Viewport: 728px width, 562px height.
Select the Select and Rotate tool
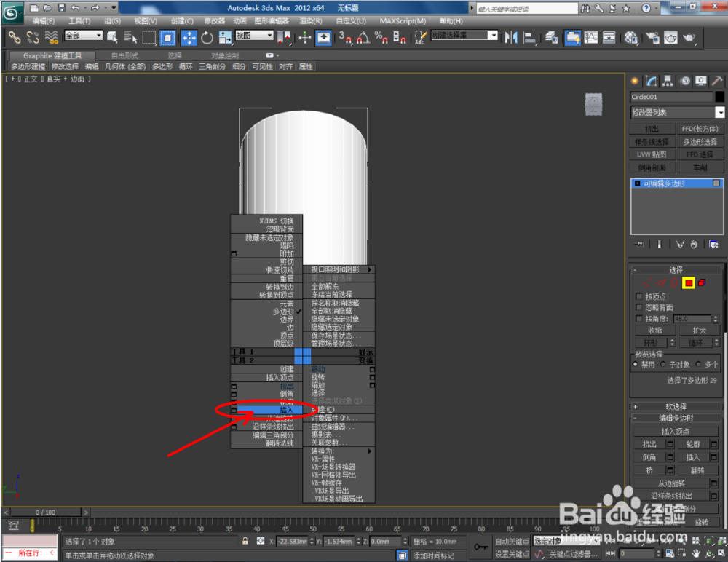[x=207, y=38]
